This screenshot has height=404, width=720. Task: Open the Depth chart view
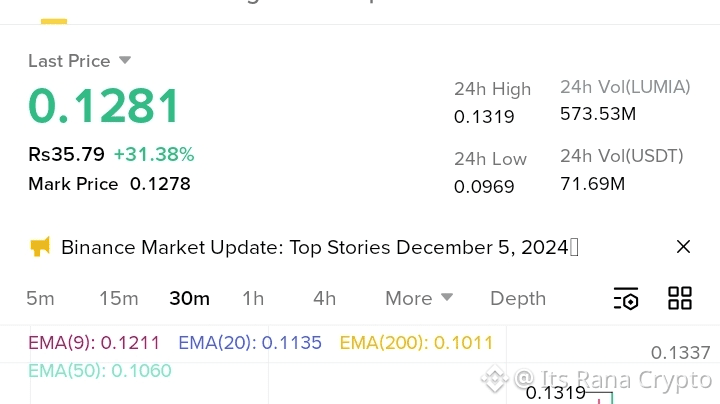(x=518, y=298)
